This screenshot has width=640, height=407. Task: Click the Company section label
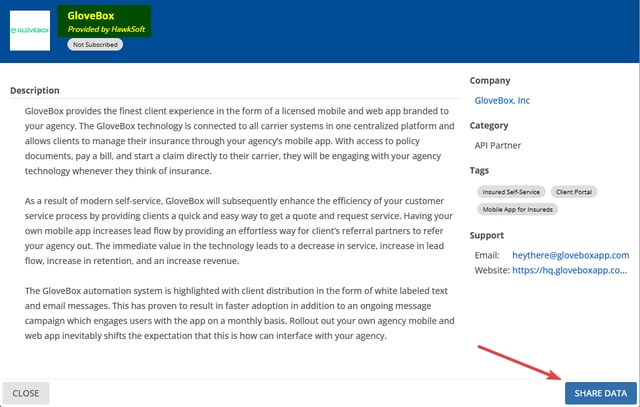coord(490,80)
